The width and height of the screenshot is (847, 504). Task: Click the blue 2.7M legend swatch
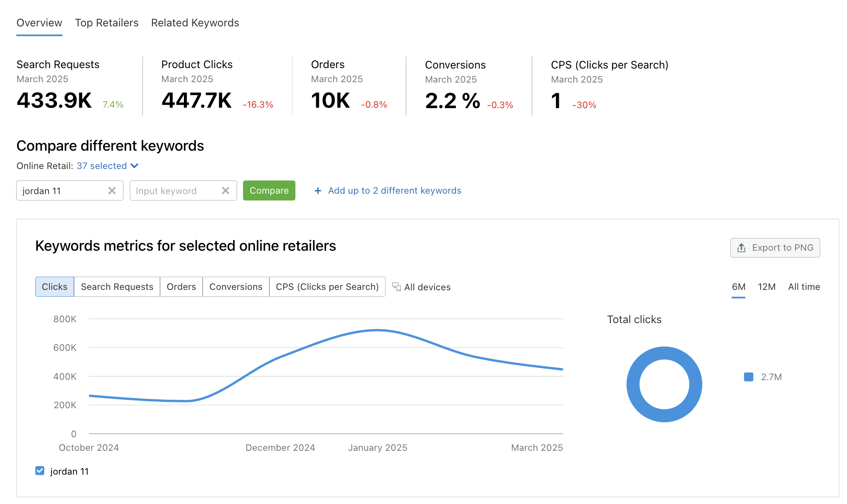tap(748, 377)
